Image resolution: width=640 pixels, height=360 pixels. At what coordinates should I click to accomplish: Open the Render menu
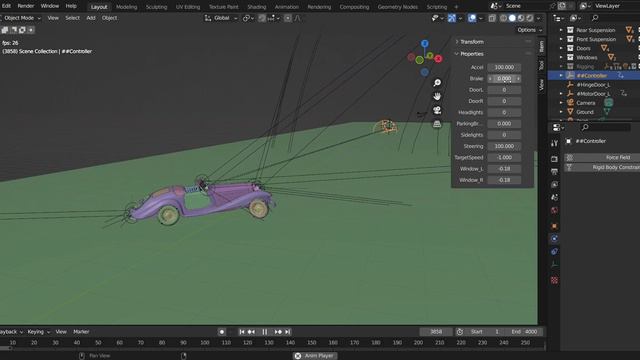click(x=26, y=6)
